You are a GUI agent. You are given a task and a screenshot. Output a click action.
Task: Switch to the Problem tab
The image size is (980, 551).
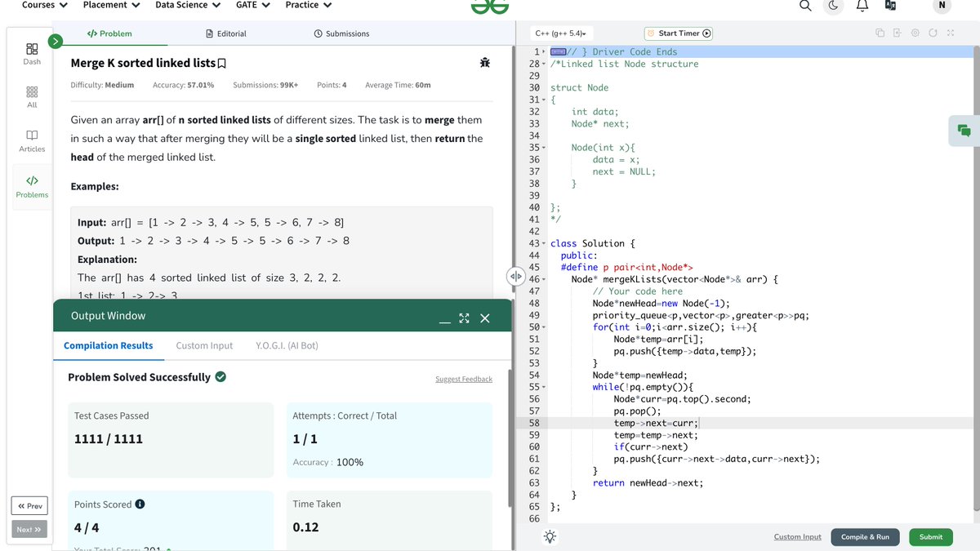(x=109, y=33)
